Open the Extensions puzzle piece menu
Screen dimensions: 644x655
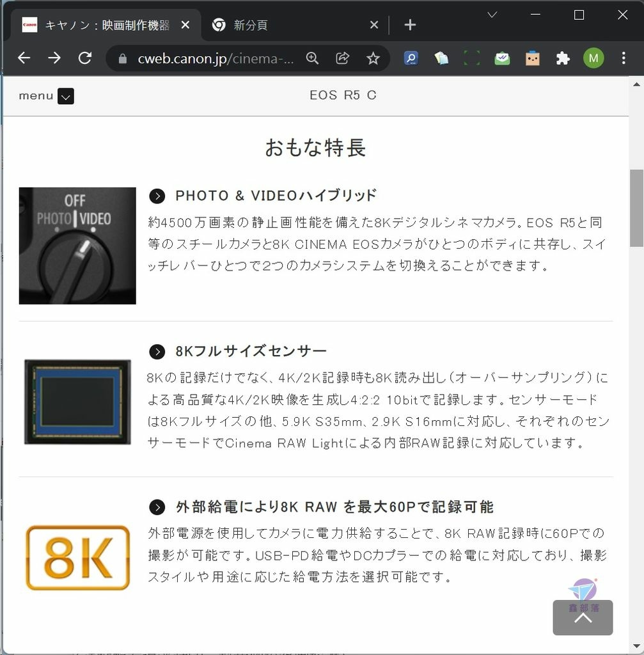tap(563, 58)
